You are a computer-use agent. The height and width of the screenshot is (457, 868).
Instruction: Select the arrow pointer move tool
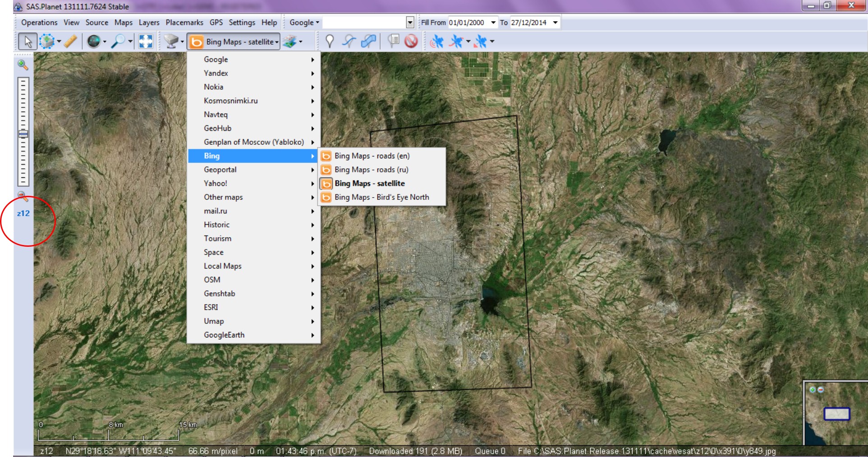pos(28,42)
